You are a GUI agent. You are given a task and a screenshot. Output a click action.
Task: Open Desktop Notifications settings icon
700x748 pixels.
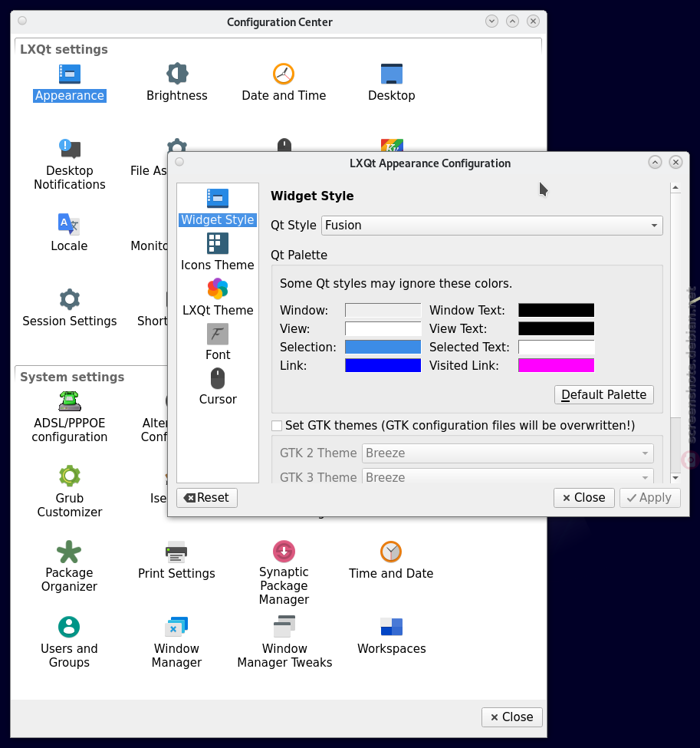point(70,148)
